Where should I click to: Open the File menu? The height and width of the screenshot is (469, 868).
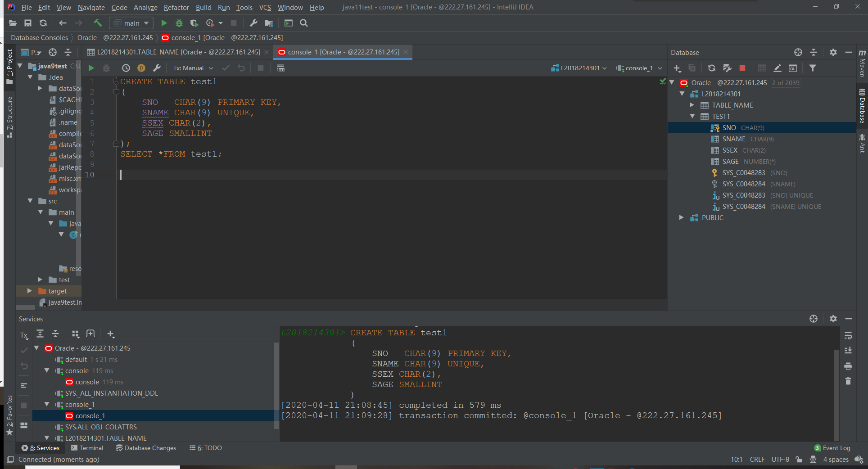[27, 7]
